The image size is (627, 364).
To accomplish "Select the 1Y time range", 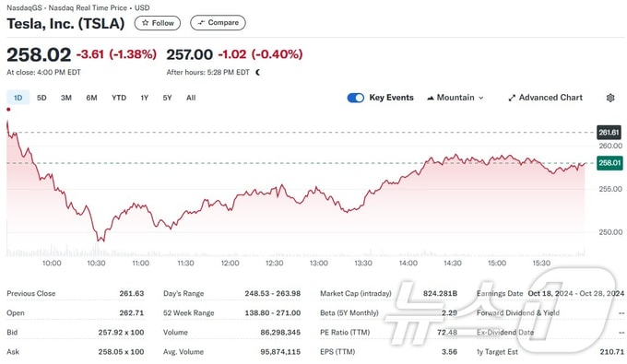I will [x=145, y=98].
